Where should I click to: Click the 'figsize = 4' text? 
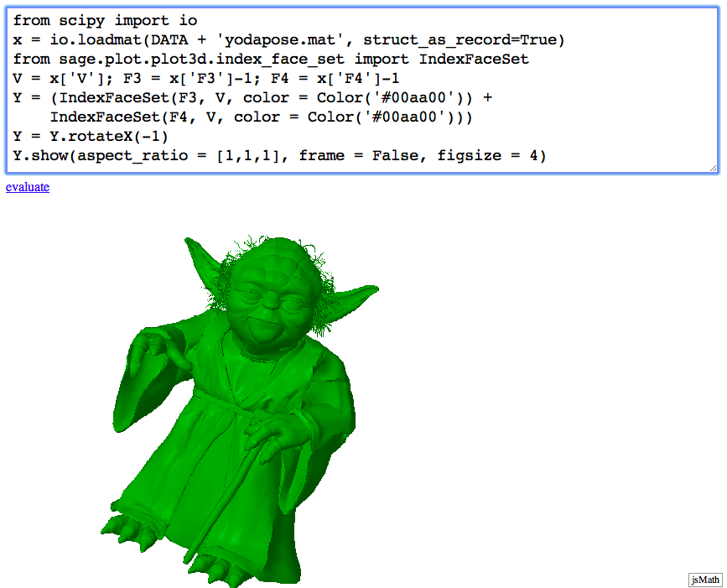487,155
